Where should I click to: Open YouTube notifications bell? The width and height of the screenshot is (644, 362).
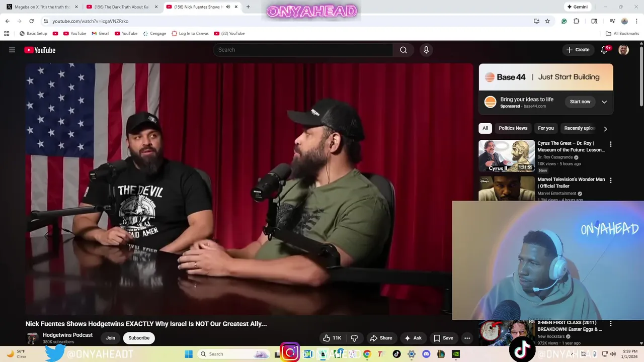(605, 50)
